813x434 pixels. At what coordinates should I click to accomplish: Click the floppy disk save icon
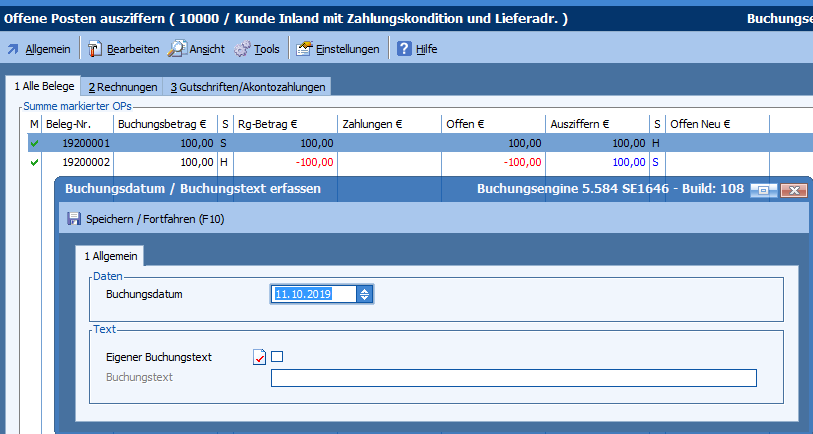[74, 218]
